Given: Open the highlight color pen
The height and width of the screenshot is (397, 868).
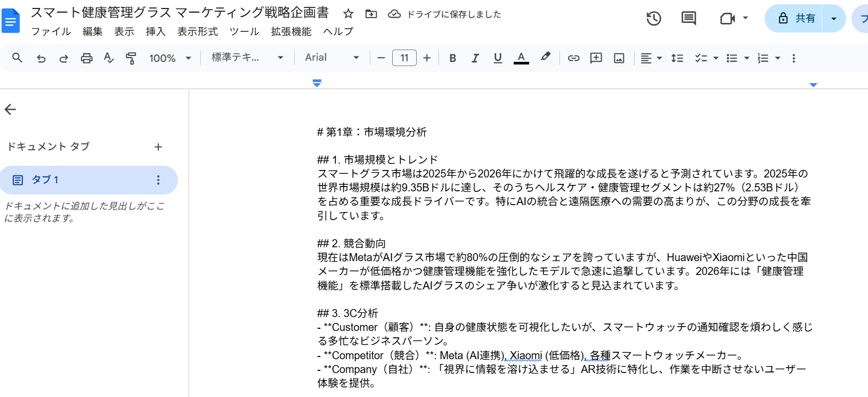Looking at the screenshot, I should (x=545, y=58).
